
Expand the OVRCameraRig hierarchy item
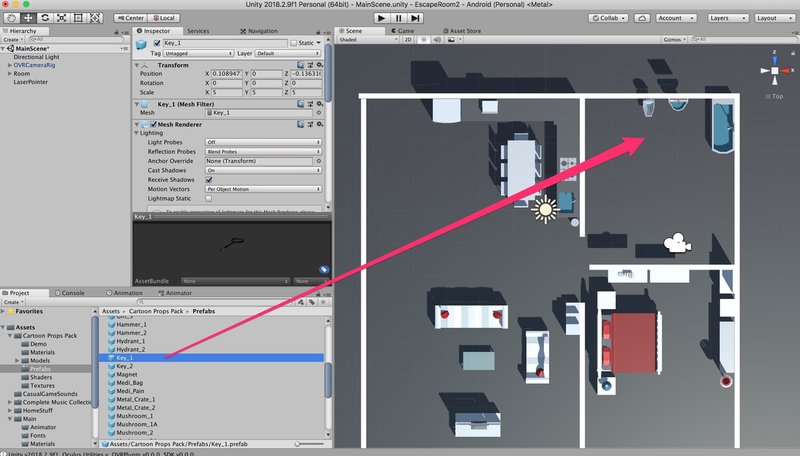(x=9, y=65)
